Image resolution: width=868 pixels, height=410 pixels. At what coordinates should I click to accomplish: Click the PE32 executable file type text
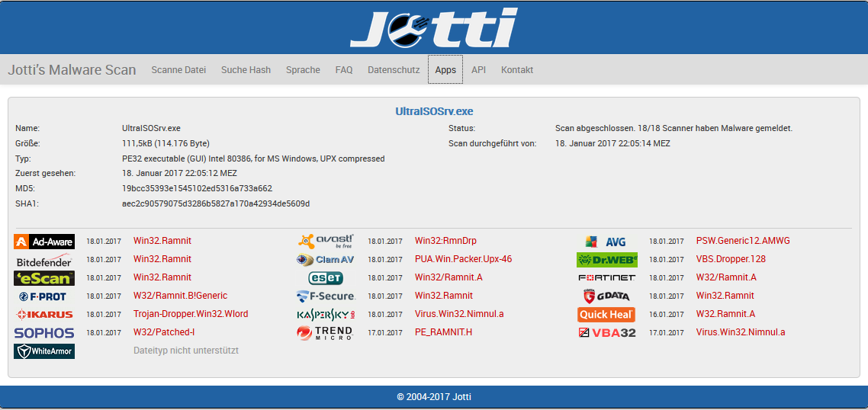point(253,159)
